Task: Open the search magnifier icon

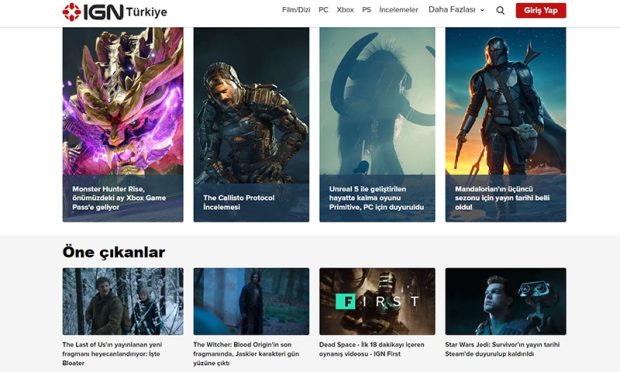Action: [500, 11]
